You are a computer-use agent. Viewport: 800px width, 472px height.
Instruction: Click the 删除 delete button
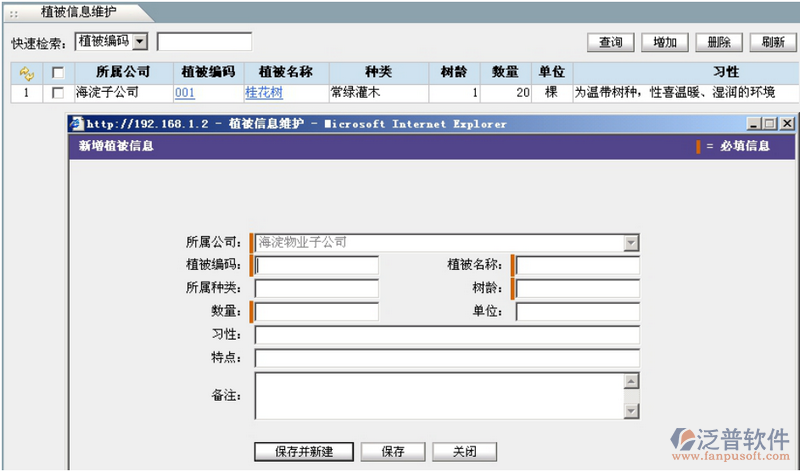718,42
